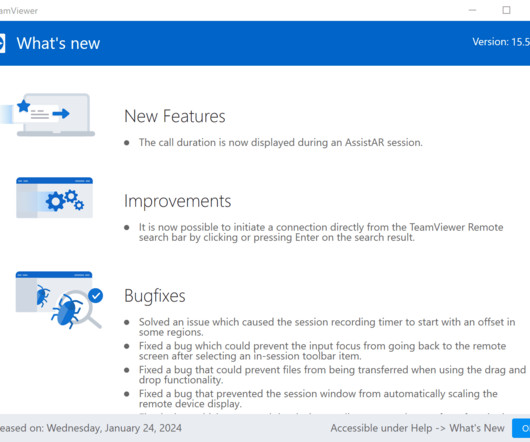Viewport: 530px width, 442px height.
Task: Click the New Features laptop star illustration
Action: [x=47, y=115]
